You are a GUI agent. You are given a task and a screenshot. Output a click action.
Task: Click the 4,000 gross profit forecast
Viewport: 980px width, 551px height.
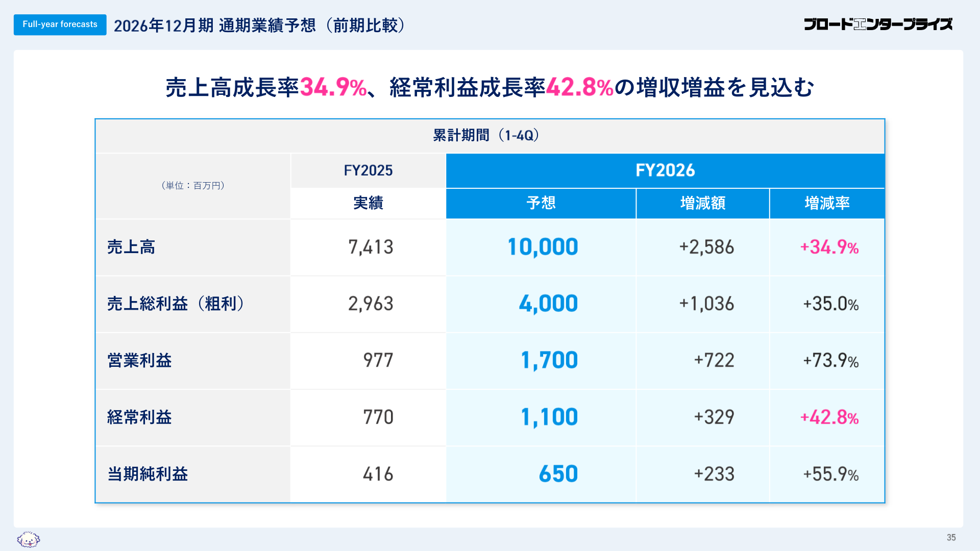coord(549,304)
